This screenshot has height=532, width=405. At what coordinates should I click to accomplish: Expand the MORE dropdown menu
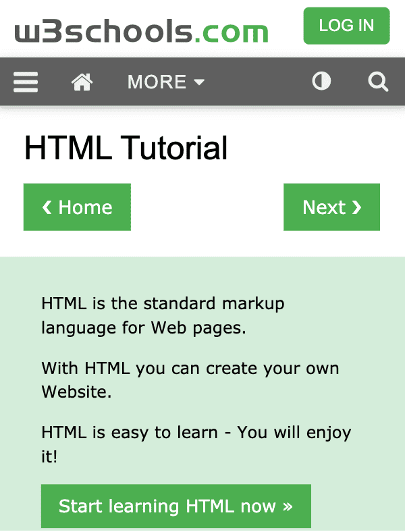point(166,82)
